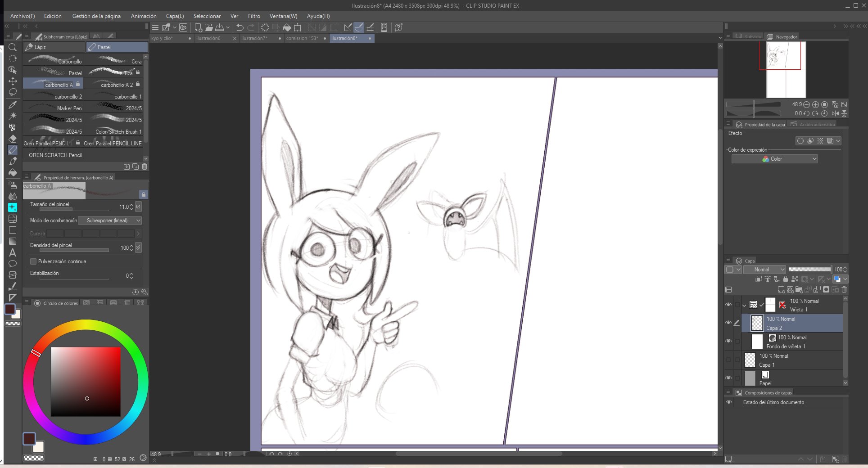Toggle visibility of Viñeta 1 layer
868x468 pixels.
click(728, 305)
